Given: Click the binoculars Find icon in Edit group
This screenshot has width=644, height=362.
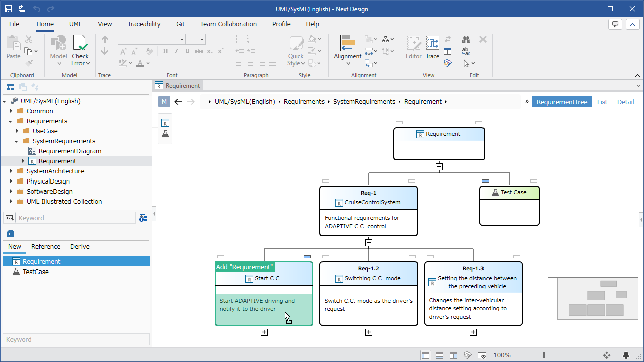Looking at the screenshot, I should 466,39.
